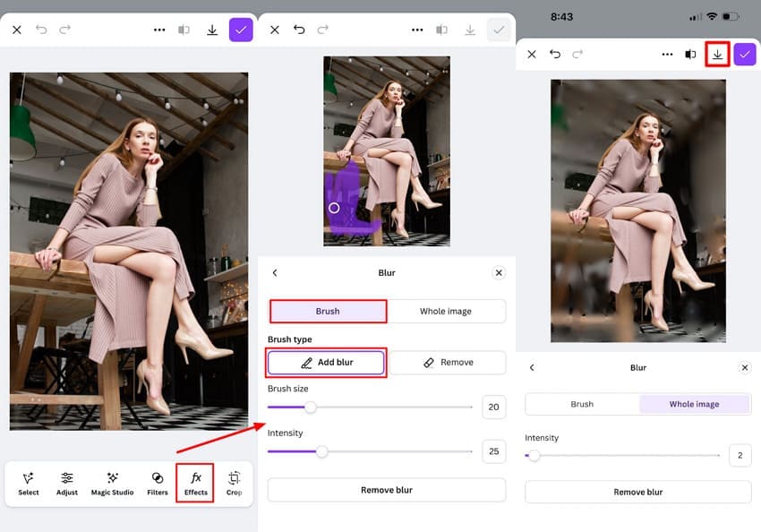The image size is (761, 532).
Task: Open the Adjust panel
Action: click(x=65, y=484)
